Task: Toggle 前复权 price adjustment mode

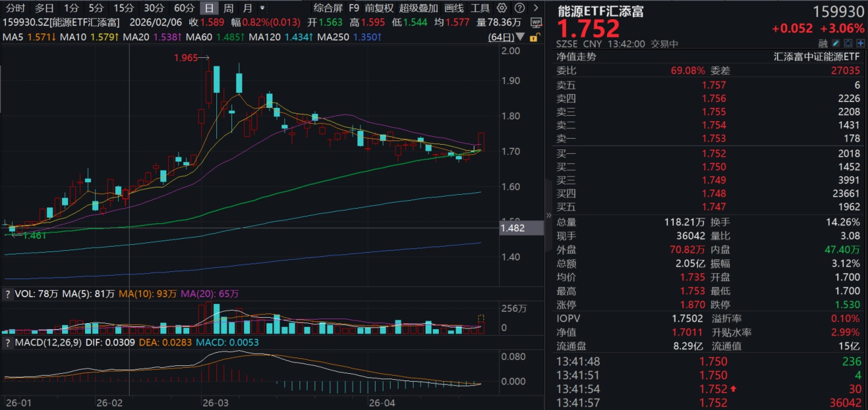Action: (x=379, y=8)
